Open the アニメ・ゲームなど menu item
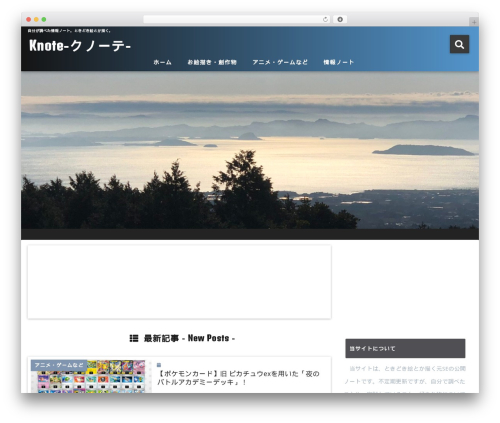Viewport: 500px width, 423px height. click(x=280, y=62)
